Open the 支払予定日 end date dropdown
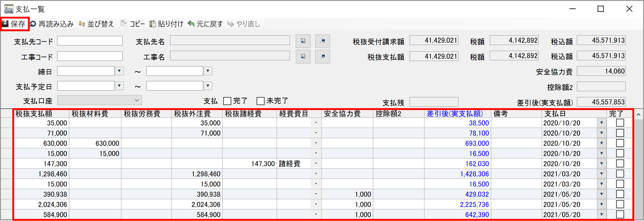The height and width of the screenshot is (221, 644). (x=208, y=86)
